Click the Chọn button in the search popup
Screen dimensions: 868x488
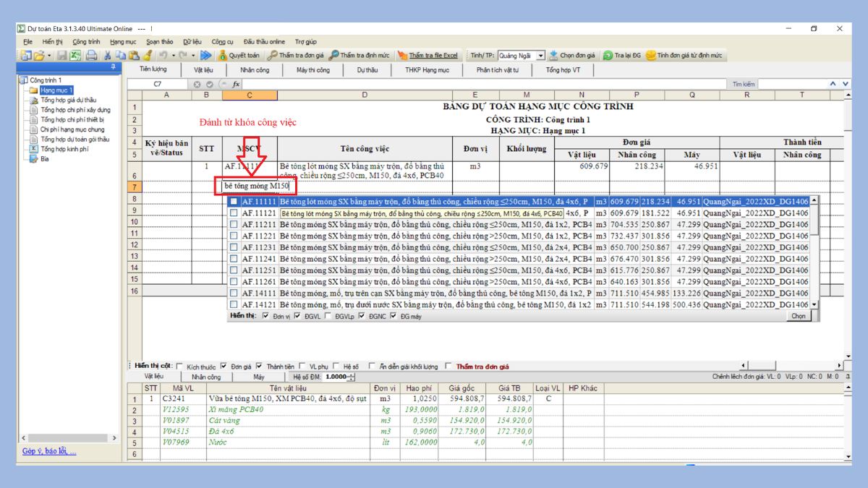click(798, 316)
